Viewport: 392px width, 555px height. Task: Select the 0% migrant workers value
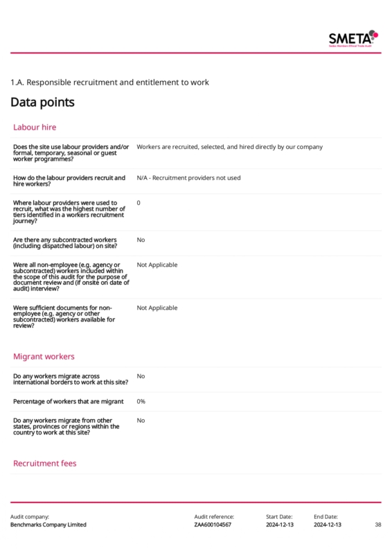pos(141,401)
